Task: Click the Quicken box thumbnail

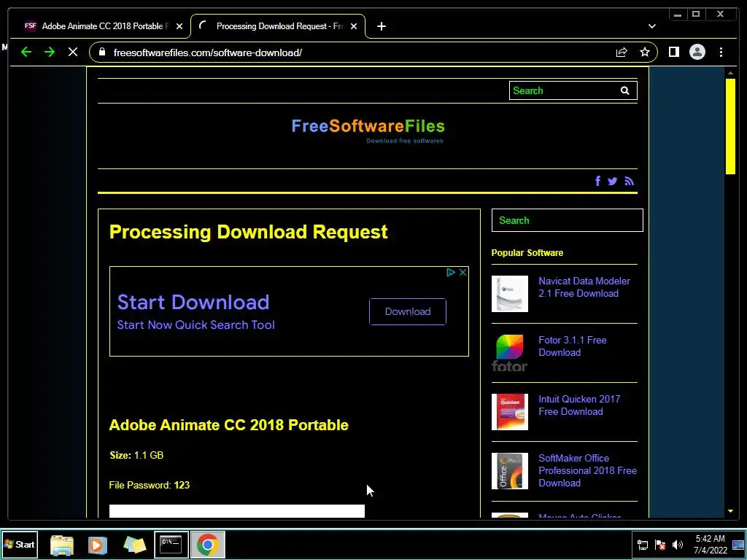Action: [x=510, y=412]
